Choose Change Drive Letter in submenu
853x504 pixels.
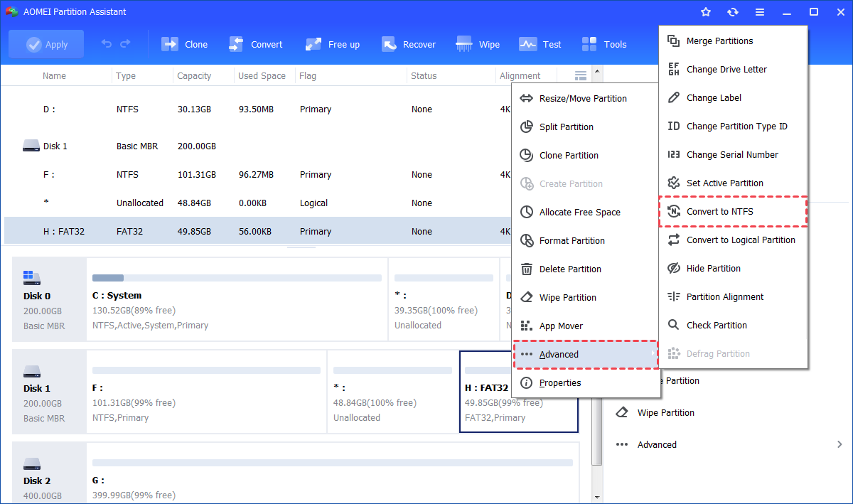pos(733,69)
